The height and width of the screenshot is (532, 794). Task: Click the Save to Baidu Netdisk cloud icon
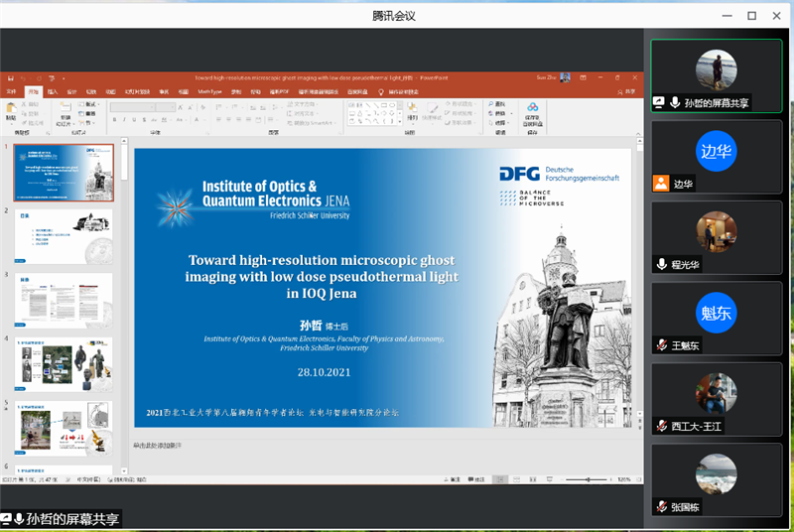coord(532,107)
